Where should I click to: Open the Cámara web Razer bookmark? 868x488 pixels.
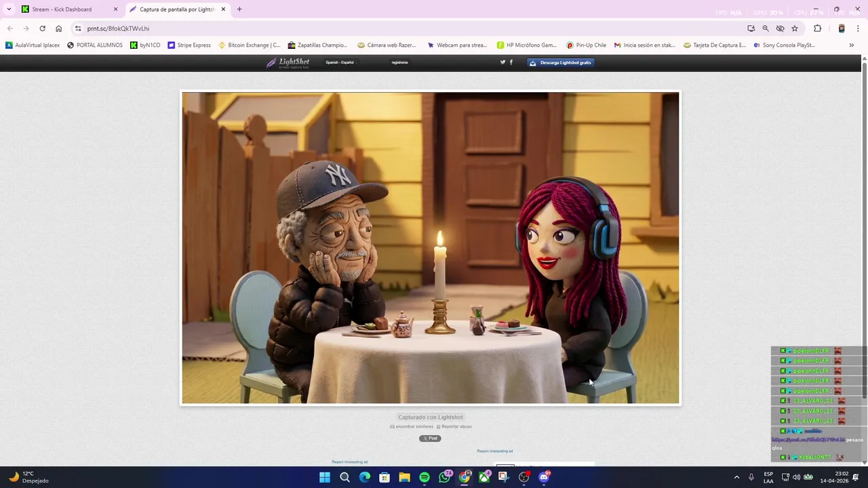pyautogui.click(x=387, y=45)
